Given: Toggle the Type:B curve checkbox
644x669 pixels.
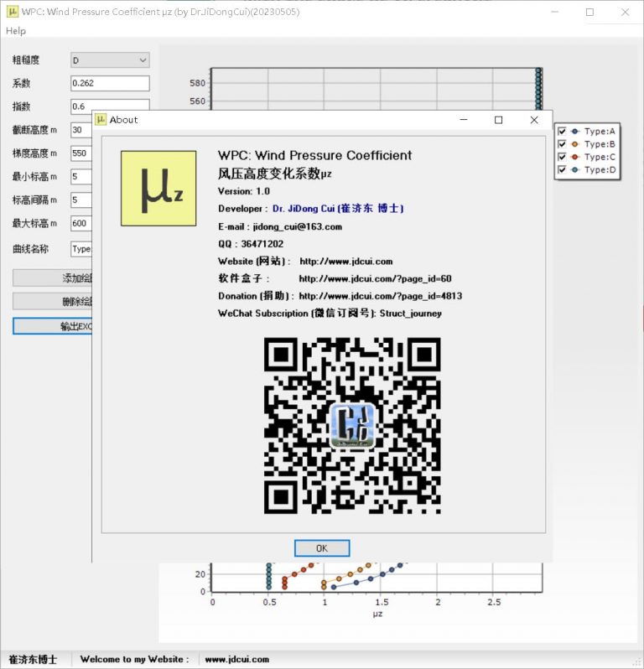Looking at the screenshot, I should [x=563, y=144].
